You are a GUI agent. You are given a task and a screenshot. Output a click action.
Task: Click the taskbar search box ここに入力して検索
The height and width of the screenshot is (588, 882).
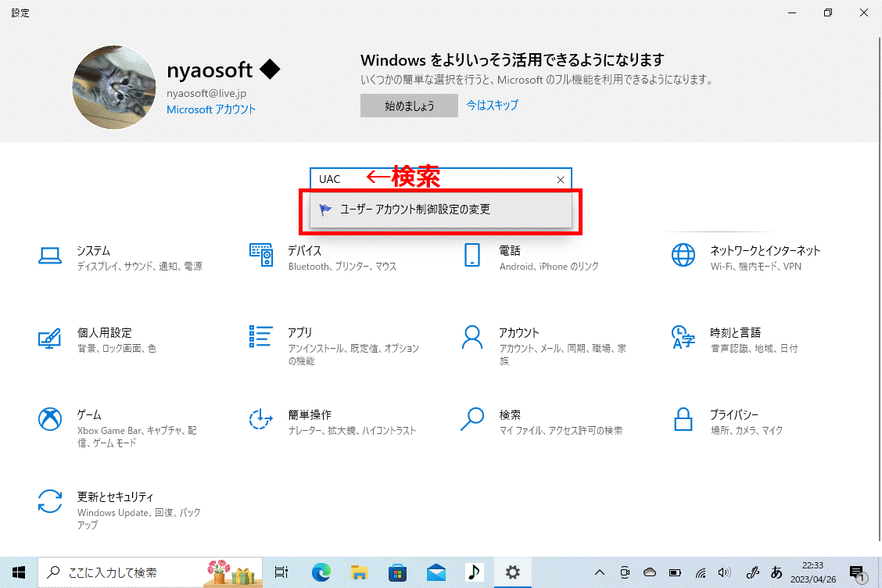(x=150, y=573)
